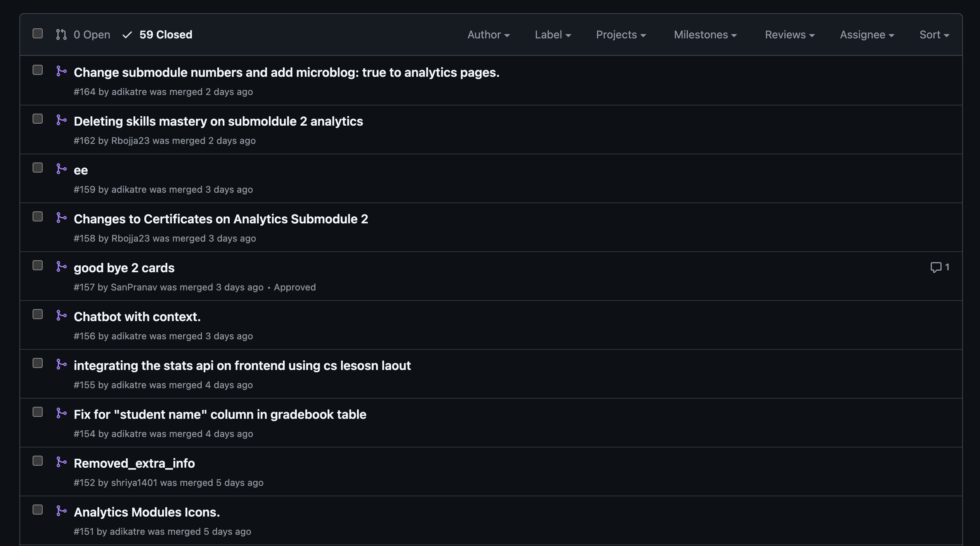Open 'integrating the stats api on frontend' PR
Viewport: 980px width, 546px height.
coord(242,366)
